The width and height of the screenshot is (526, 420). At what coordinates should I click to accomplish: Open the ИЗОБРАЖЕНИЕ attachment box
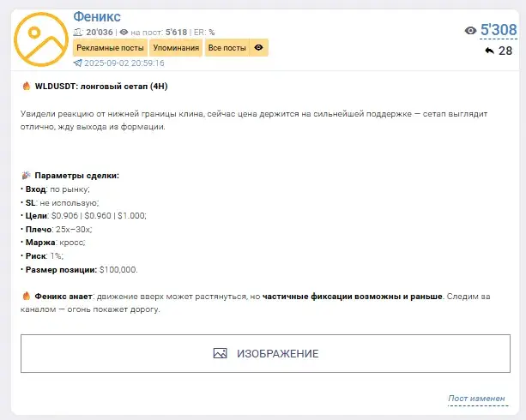265,353
